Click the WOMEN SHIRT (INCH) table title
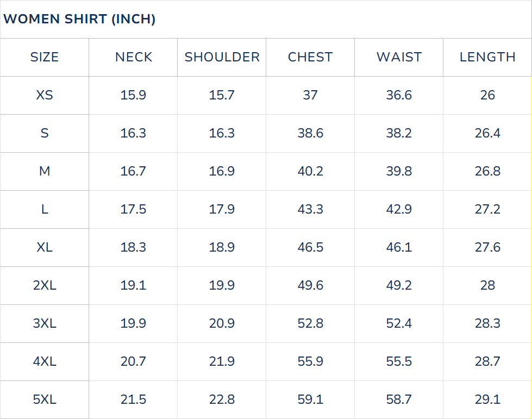 79,20
